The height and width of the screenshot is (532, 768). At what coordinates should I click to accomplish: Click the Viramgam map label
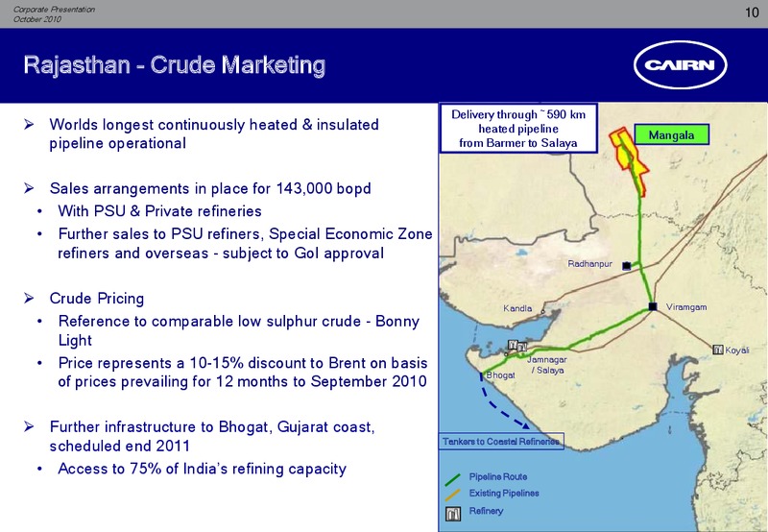(686, 307)
